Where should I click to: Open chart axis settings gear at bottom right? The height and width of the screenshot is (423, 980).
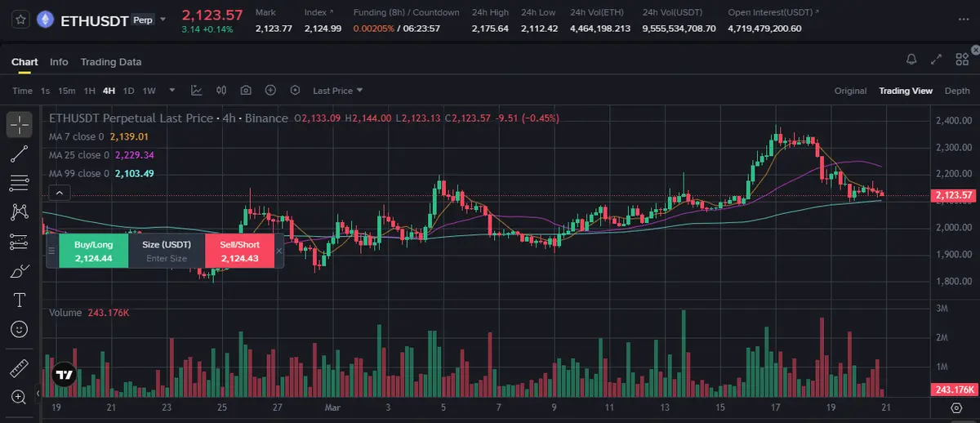pyautogui.click(x=956, y=407)
